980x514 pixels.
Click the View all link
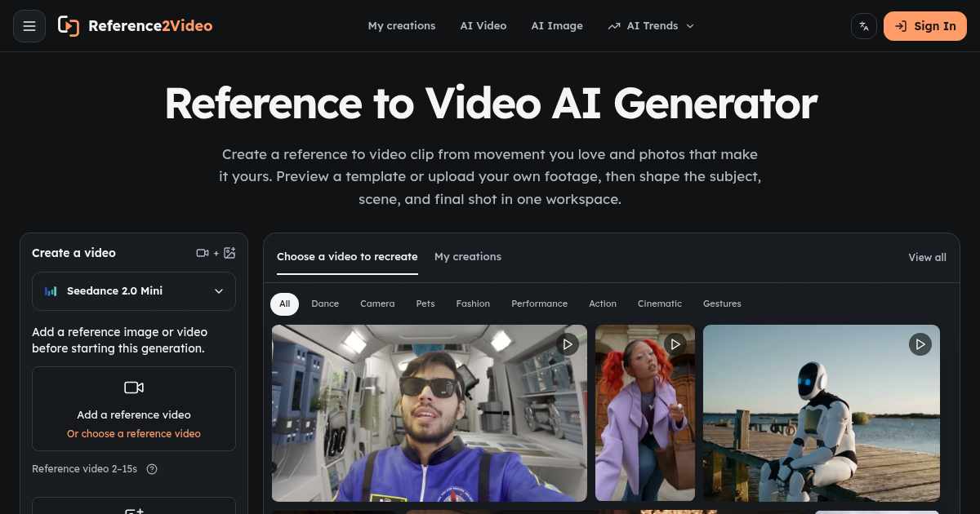(x=928, y=258)
